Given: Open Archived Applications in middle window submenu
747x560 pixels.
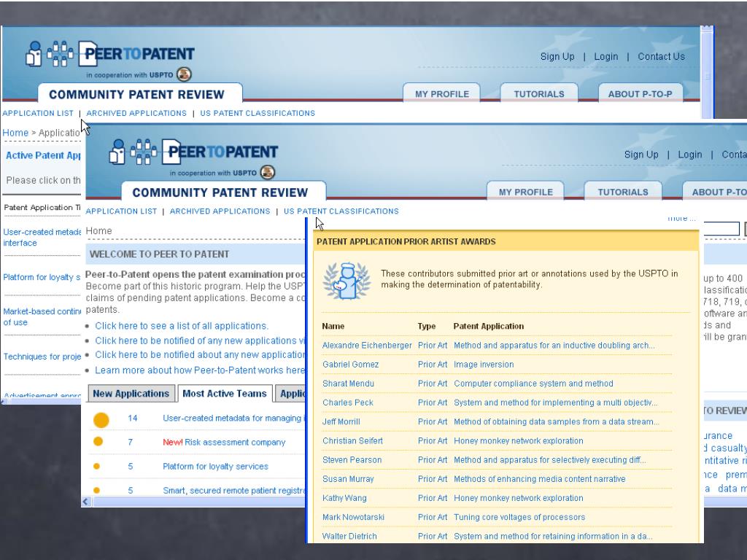Looking at the screenshot, I should point(220,211).
